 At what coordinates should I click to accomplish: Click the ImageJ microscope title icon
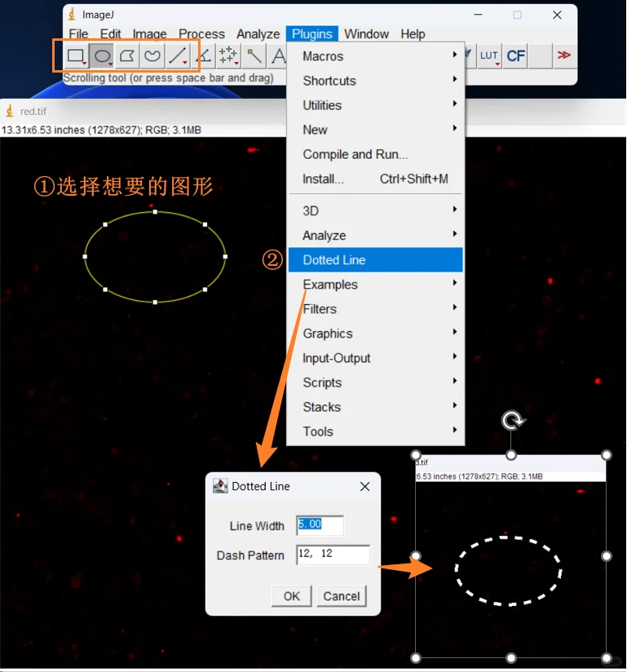point(72,15)
